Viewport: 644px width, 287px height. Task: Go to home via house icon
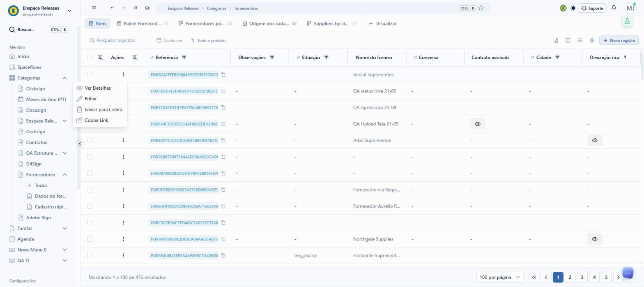147,8
